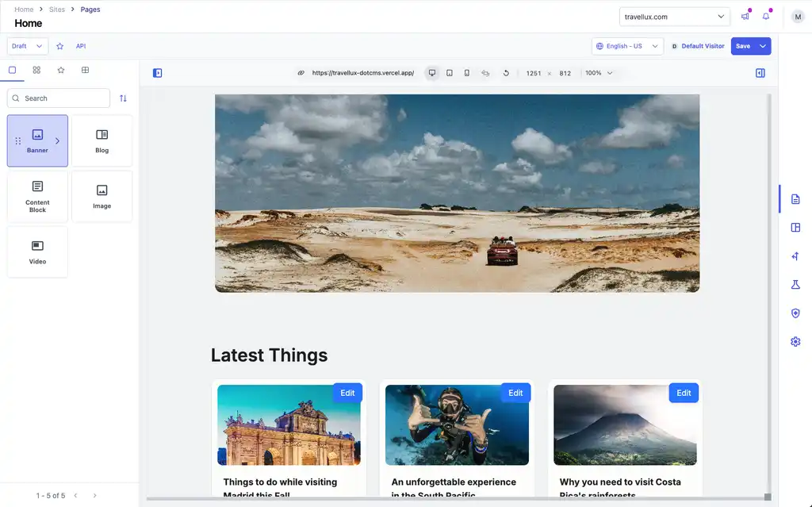Click the 812 height field
This screenshot has height=507, width=812.
point(565,73)
